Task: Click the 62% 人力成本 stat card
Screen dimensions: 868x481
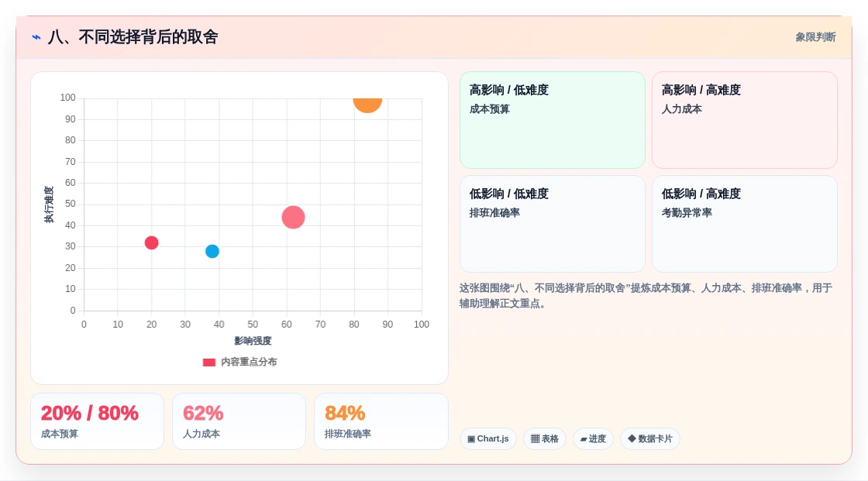Action: tap(239, 421)
